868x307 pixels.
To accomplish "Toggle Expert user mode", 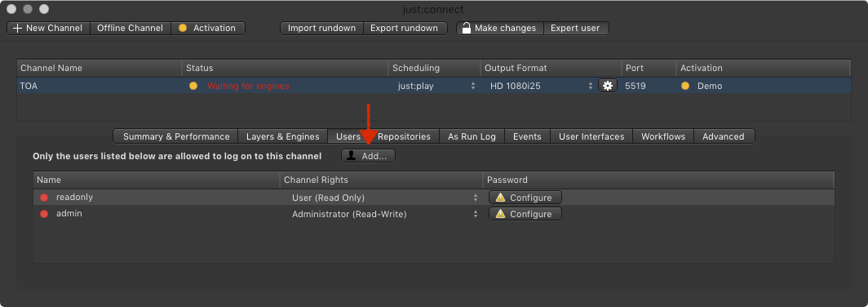I will click(x=575, y=28).
